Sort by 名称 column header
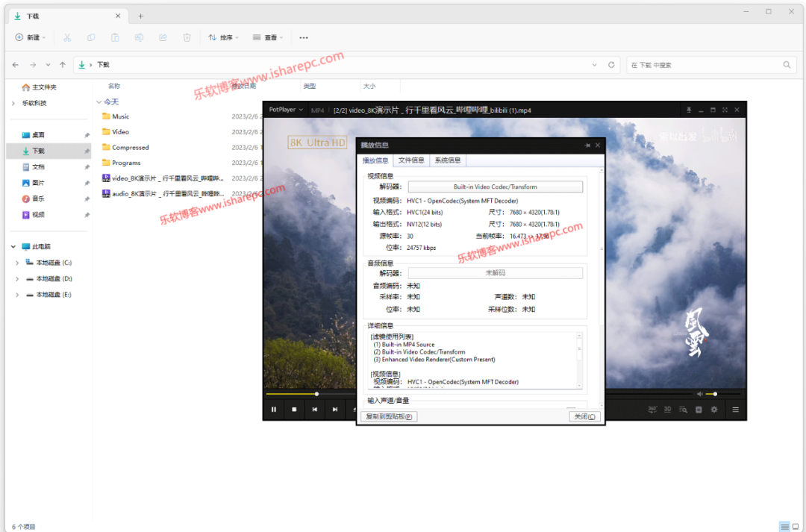This screenshot has height=532, width=806. (114, 86)
